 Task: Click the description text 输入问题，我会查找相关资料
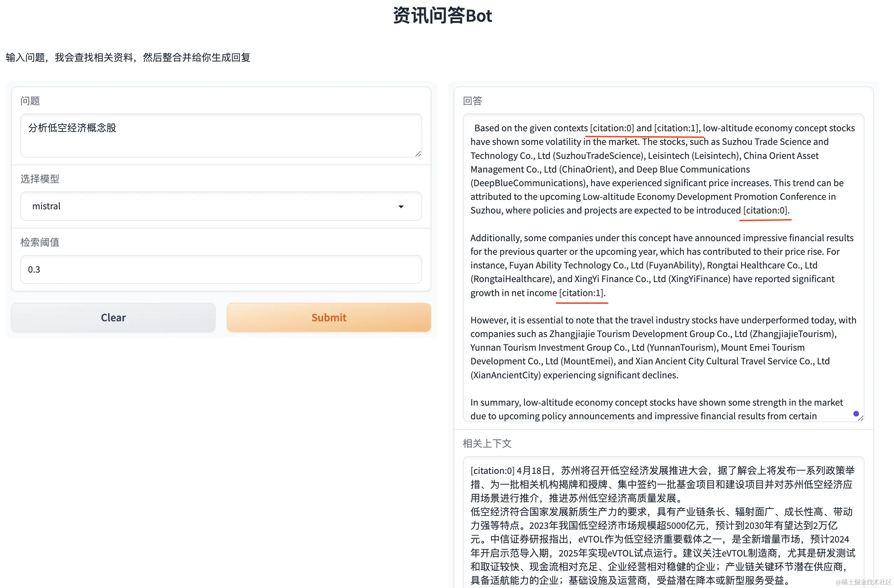[x=128, y=57]
